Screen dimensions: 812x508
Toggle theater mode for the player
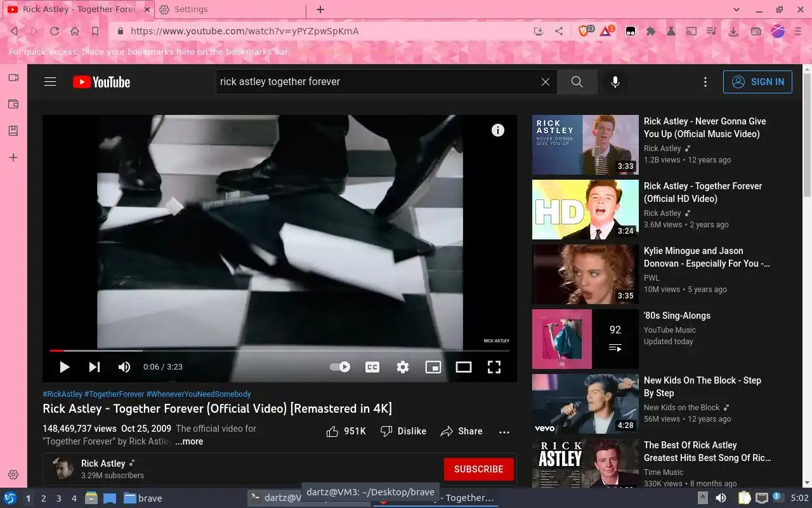464,367
